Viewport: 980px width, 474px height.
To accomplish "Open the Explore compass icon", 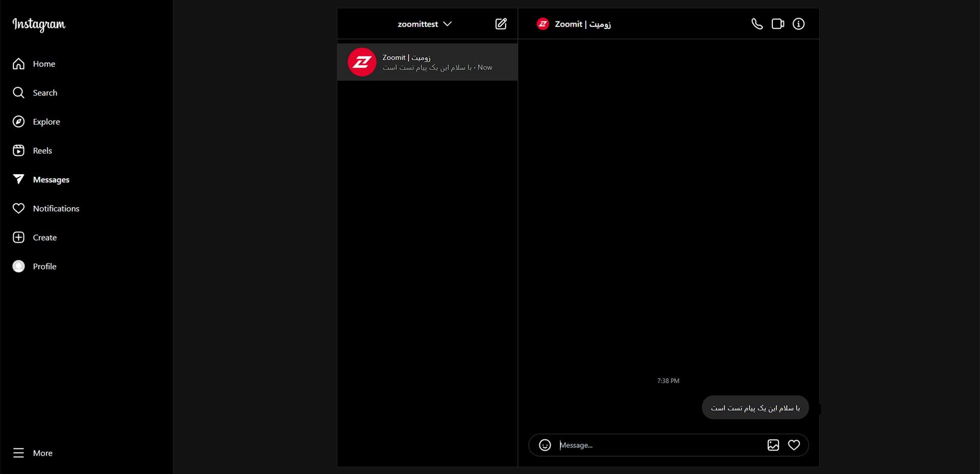I will pyautogui.click(x=18, y=122).
